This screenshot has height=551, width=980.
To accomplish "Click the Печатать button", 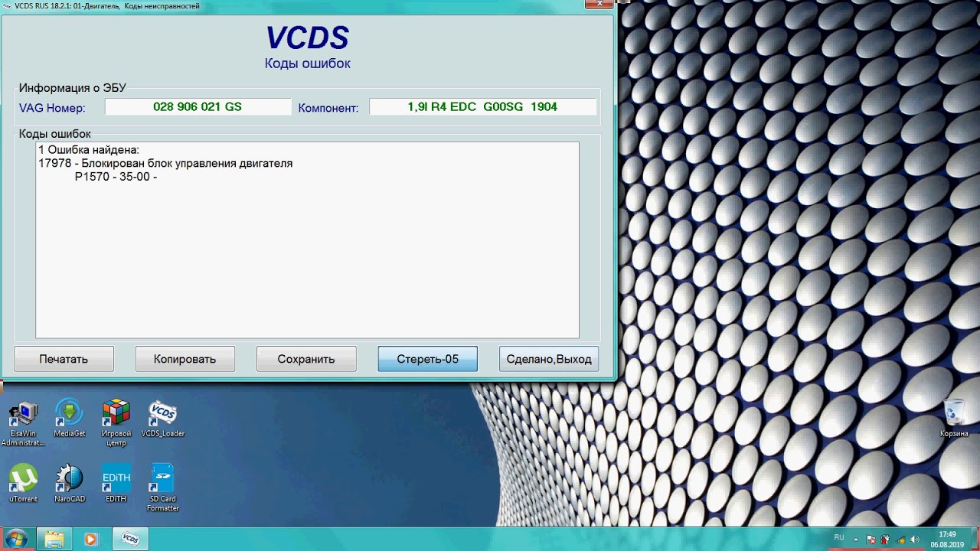I will coord(64,359).
